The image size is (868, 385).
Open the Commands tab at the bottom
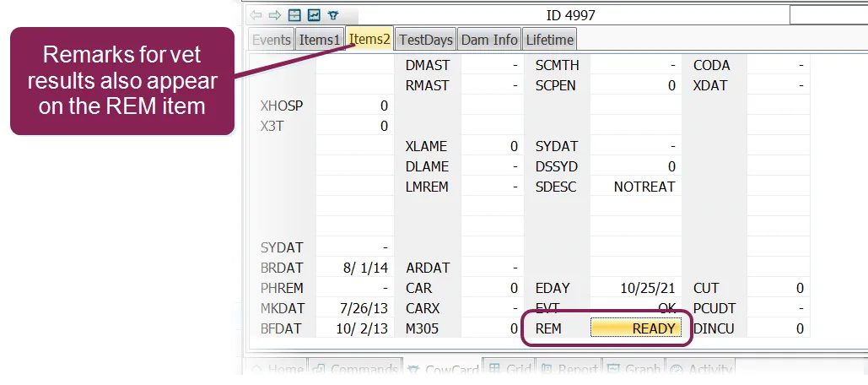[354, 370]
